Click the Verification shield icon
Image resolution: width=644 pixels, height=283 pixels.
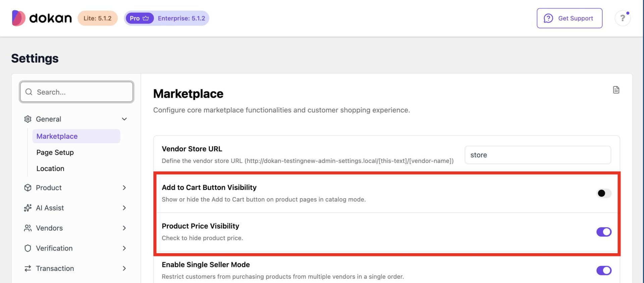coord(28,248)
